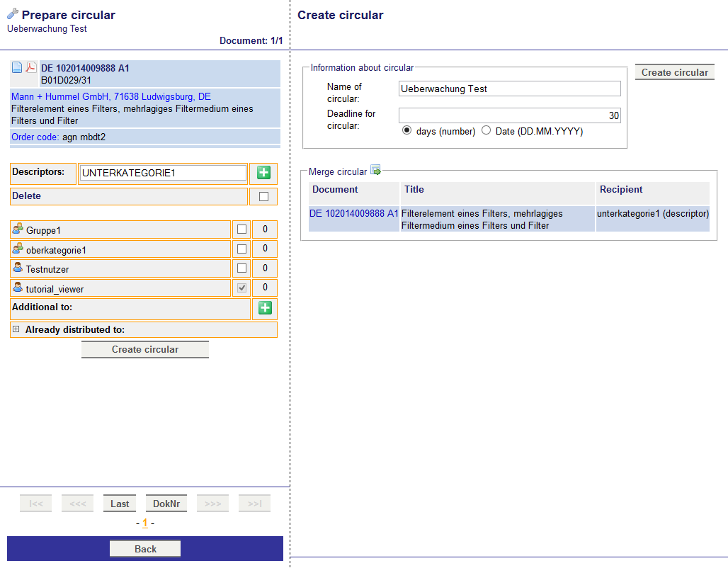The width and height of the screenshot is (728, 568).
Task: Click the Merge circular icon
Action: tap(375, 170)
